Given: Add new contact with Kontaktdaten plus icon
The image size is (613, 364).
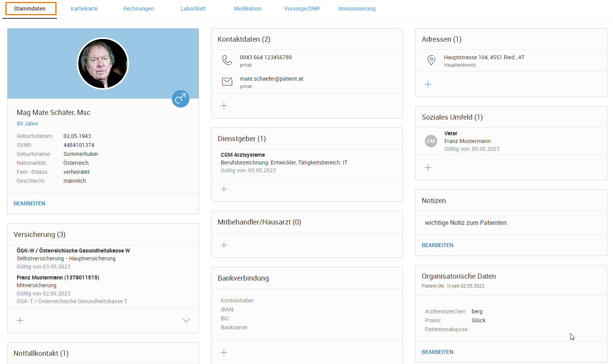Looking at the screenshot, I should [x=224, y=106].
